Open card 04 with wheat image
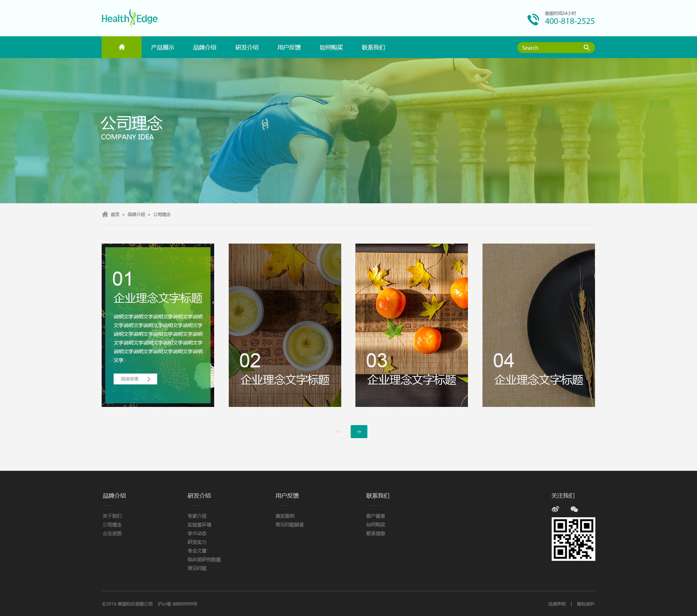The width and height of the screenshot is (697, 616). pyautogui.click(x=538, y=325)
